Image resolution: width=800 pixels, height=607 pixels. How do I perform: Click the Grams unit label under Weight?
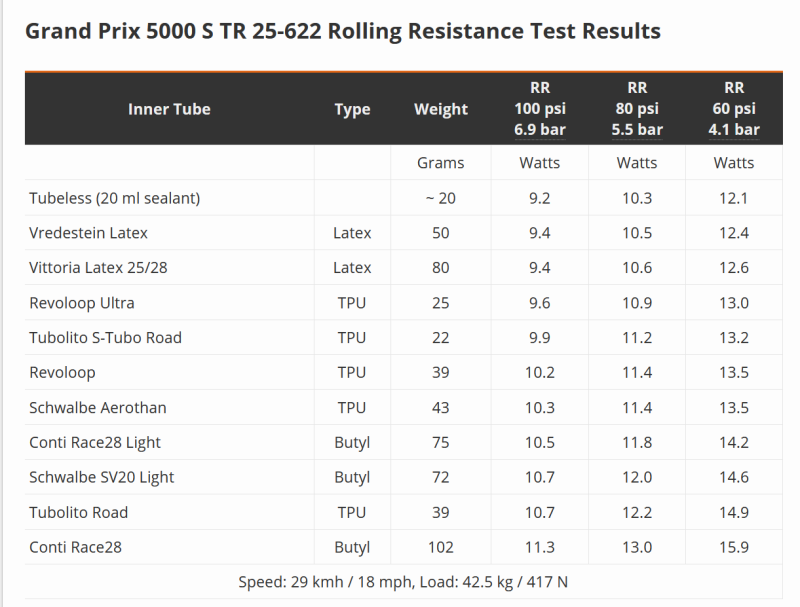click(x=440, y=163)
